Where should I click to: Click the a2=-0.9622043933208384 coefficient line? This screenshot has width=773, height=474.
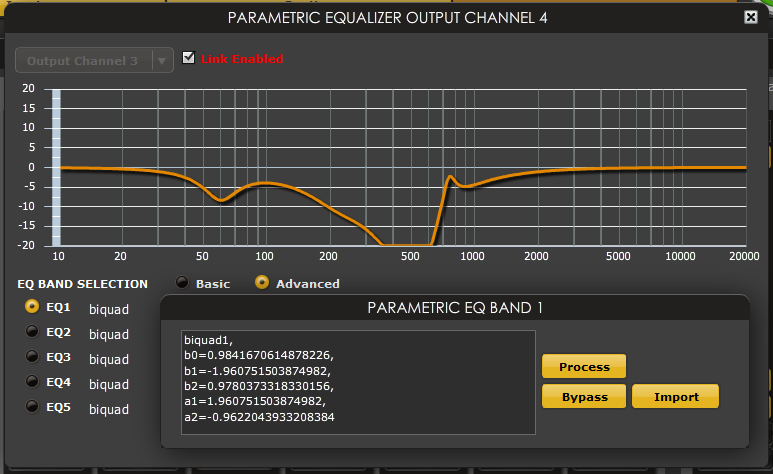[259, 417]
